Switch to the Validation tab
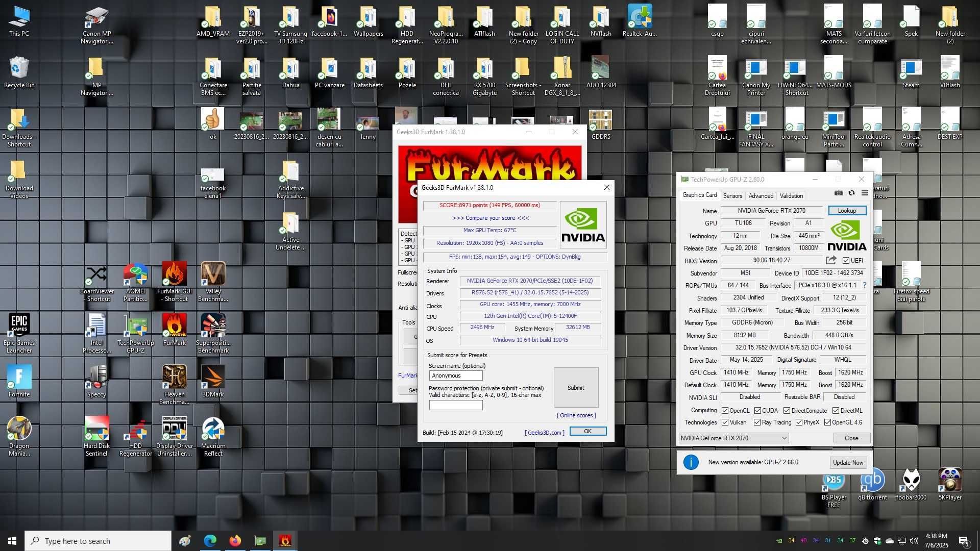Viewport: 980px width, 551px height. tap(791, 196)
